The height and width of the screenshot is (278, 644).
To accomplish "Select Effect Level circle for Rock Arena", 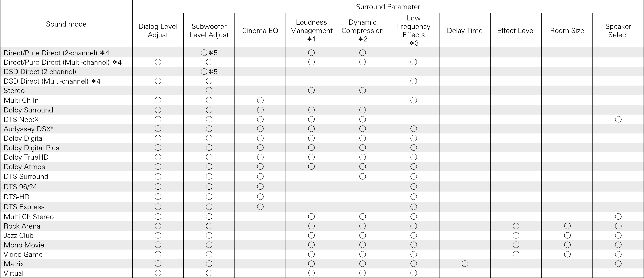I will [x=516, y=226].
